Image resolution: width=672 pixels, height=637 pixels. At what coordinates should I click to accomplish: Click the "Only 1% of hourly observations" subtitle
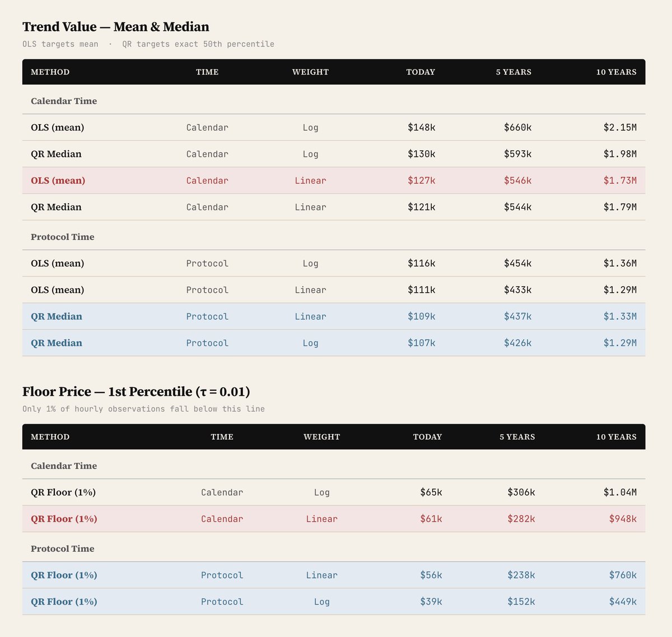coord(143,409)
